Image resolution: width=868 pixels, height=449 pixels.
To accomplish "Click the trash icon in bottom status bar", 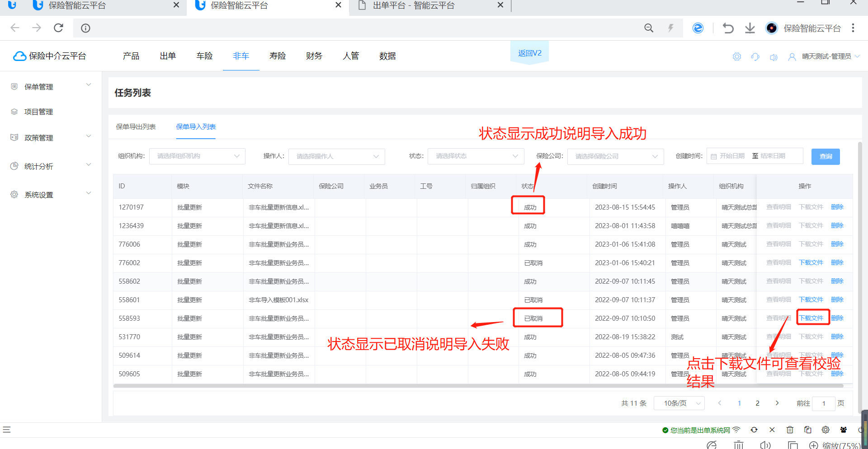I will (790, 430).
